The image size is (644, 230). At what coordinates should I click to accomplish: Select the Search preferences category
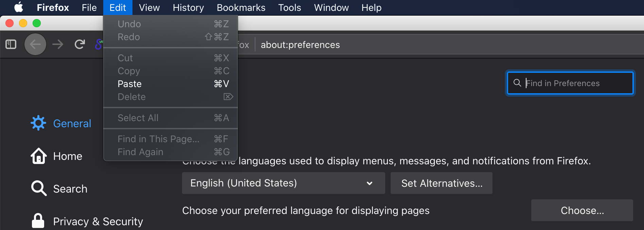[x=59, y=188]
